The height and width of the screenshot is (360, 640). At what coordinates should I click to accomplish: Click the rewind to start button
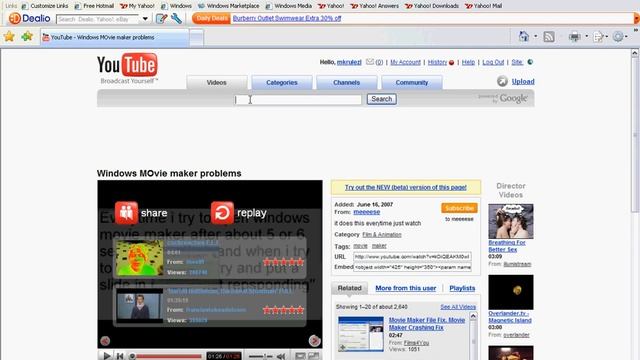click(120, 356)
